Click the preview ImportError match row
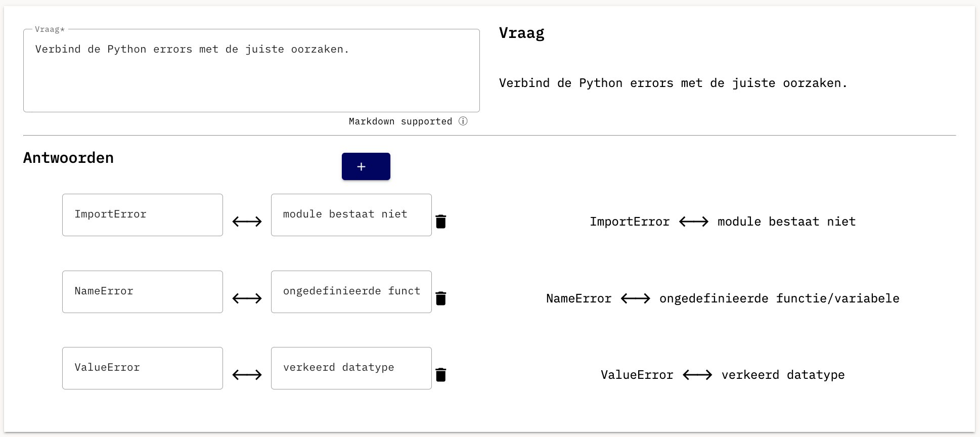The width and height of the screenshot is (980, 437). point(723,222)
